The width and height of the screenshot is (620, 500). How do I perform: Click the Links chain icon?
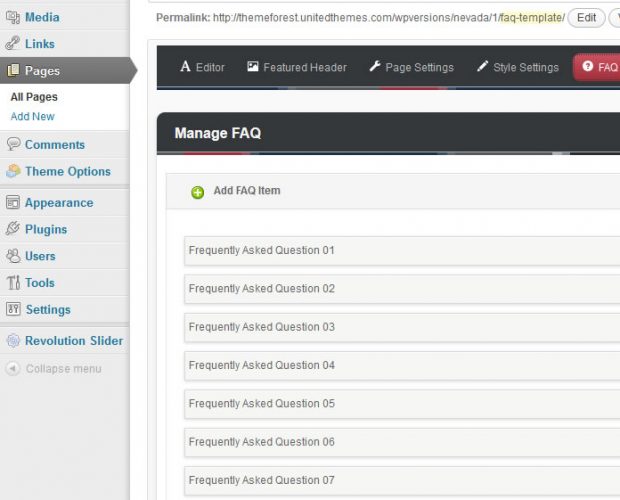[x=12, y=44]
